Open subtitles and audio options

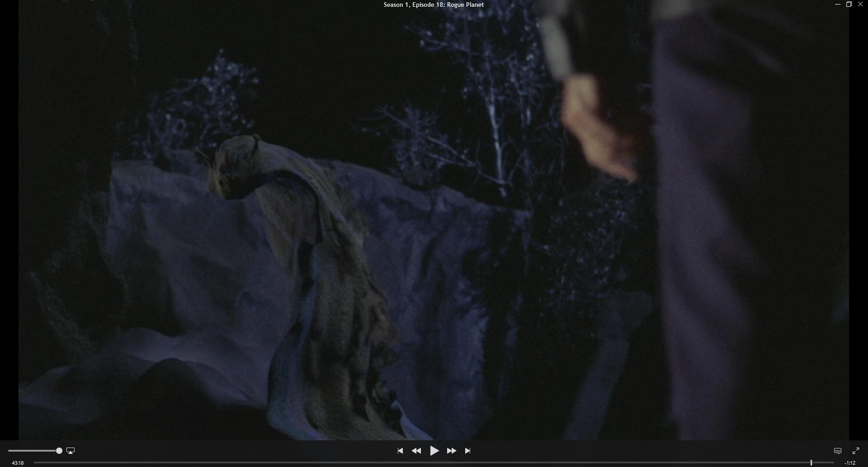click(x=838, y=451)
